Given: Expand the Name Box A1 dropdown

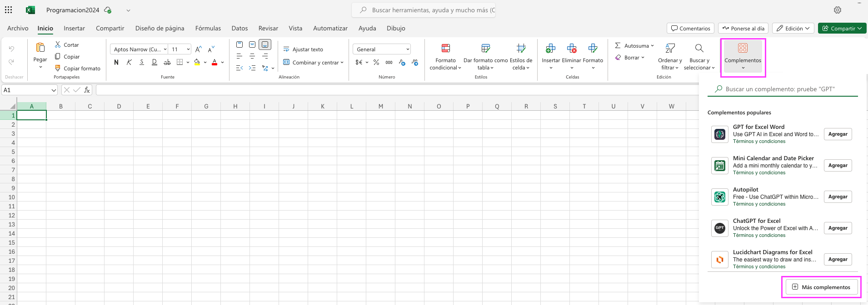Looking at the screenshot, I should 54,90.
